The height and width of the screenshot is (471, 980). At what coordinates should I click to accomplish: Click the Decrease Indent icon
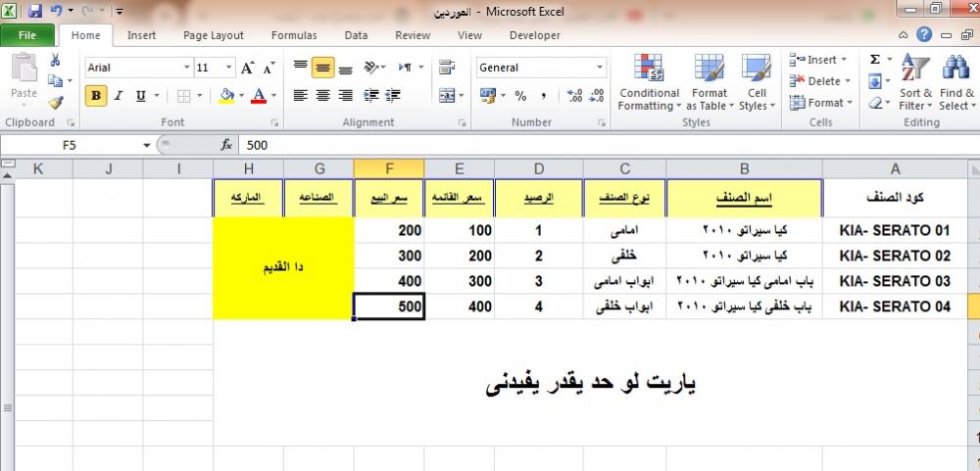click(371, 95)
